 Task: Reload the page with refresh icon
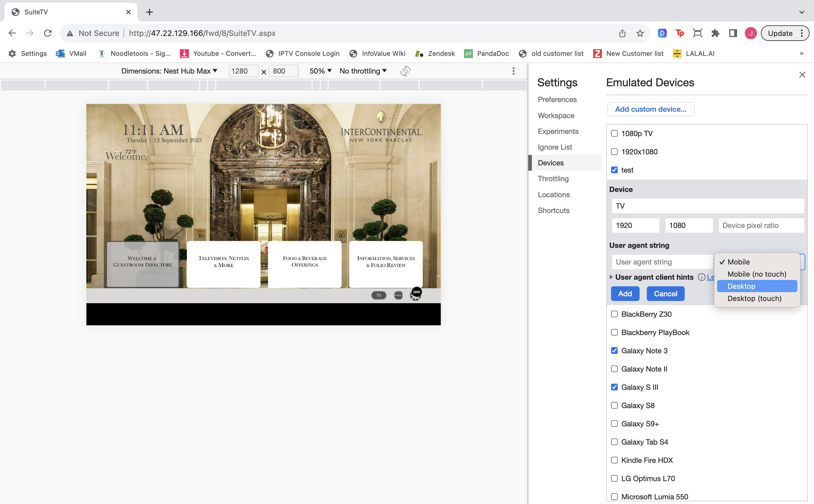click(x=48, y=33)
